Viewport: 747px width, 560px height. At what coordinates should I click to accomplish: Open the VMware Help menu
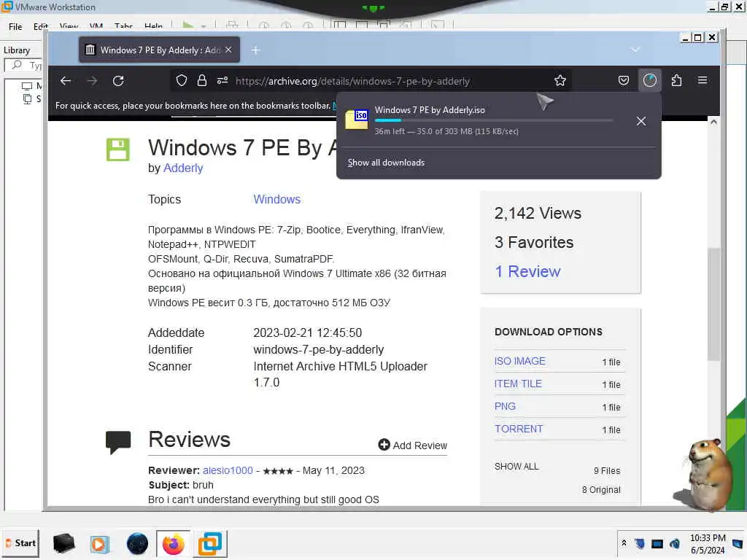[153, 27]
